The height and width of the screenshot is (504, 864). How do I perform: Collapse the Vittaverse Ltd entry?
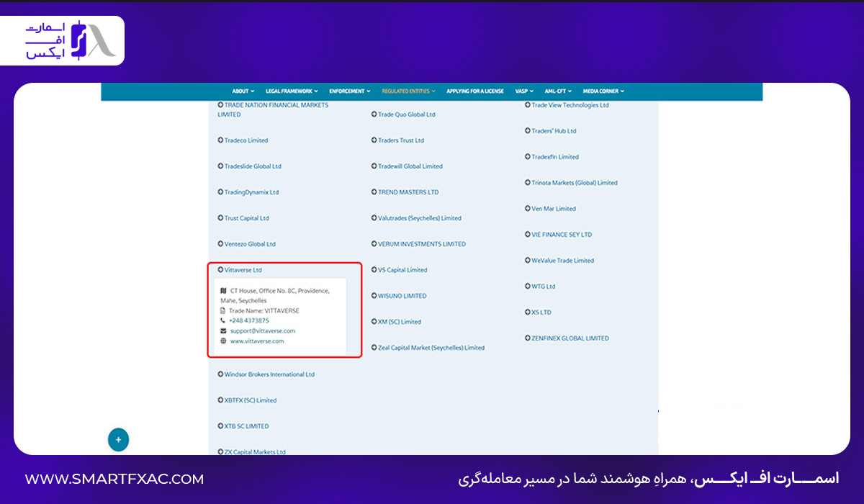click(240, 270)
